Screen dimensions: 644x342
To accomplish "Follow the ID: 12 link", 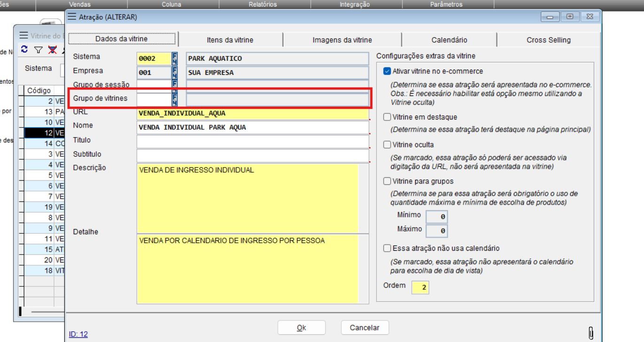I will (x=78, y=334).
